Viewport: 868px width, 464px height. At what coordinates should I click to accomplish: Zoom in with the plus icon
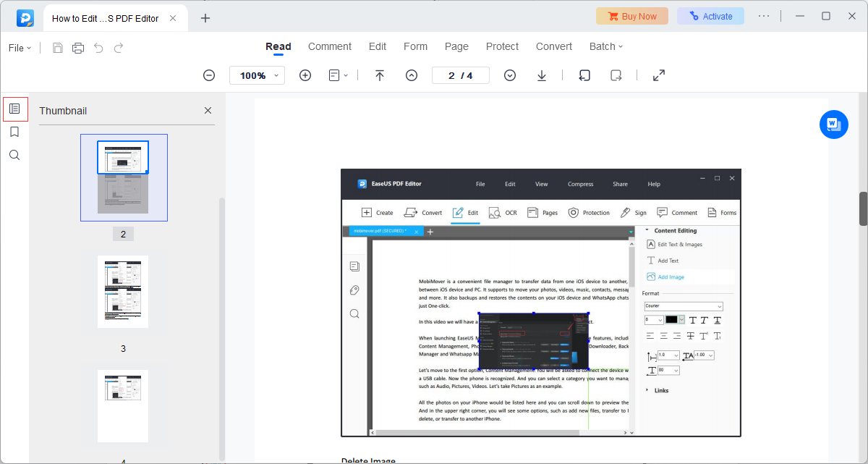pos(305,75)
